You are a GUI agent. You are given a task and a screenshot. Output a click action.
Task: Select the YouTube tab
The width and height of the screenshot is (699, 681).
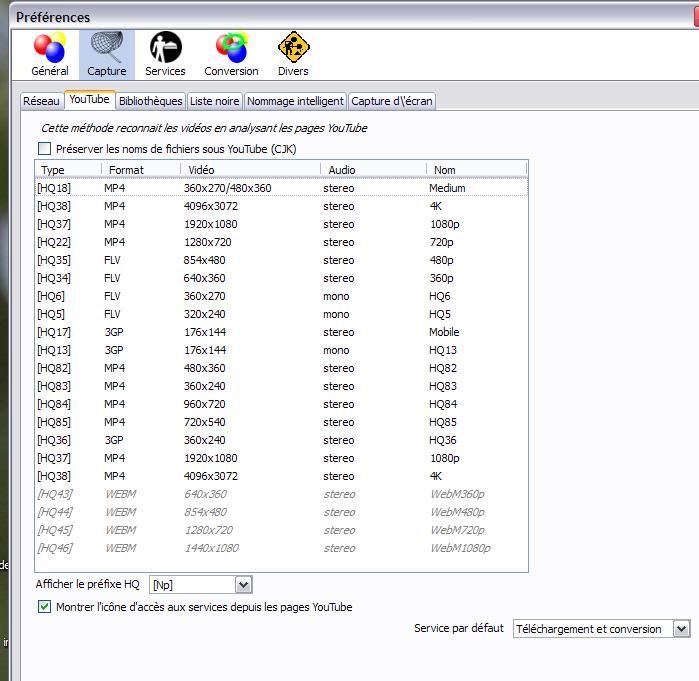pyautogui.click(x=89, y=99)
